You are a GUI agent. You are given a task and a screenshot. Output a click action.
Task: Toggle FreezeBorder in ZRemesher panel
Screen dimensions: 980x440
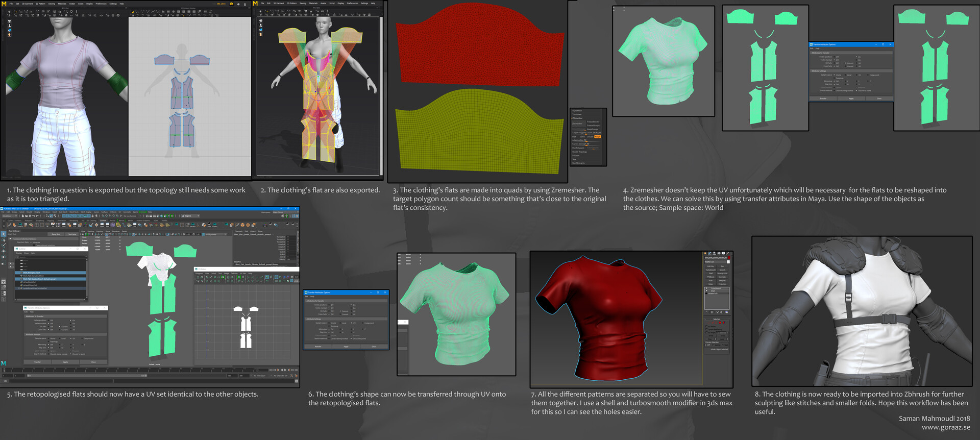(593, 121)
